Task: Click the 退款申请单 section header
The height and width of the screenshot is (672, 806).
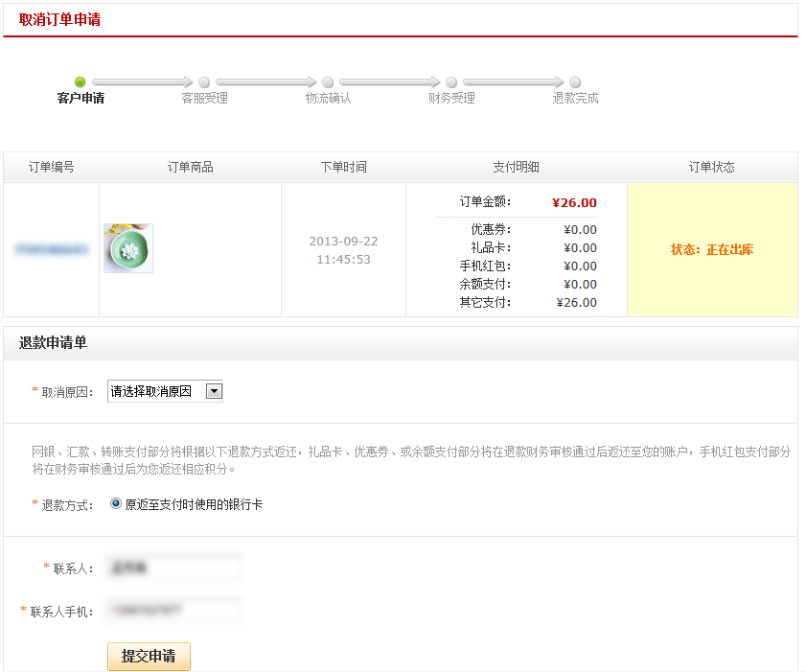Action: pyautogui.click(x=46, y=344)
